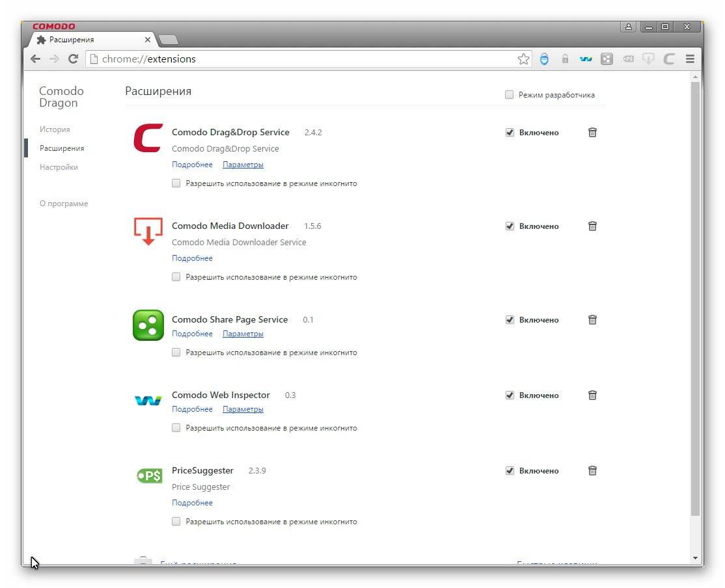Click the COMODO logo in title bar

tap(53, 27)
